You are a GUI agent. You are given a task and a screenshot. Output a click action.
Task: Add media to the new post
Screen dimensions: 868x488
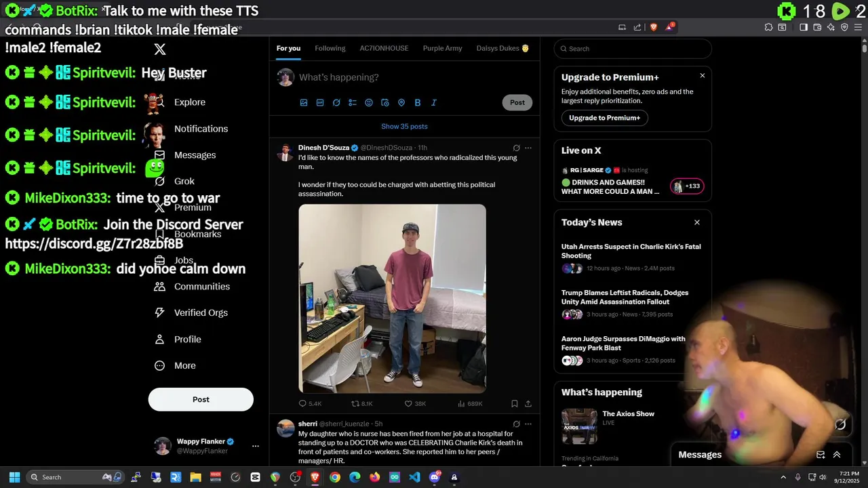click(304, 102)
